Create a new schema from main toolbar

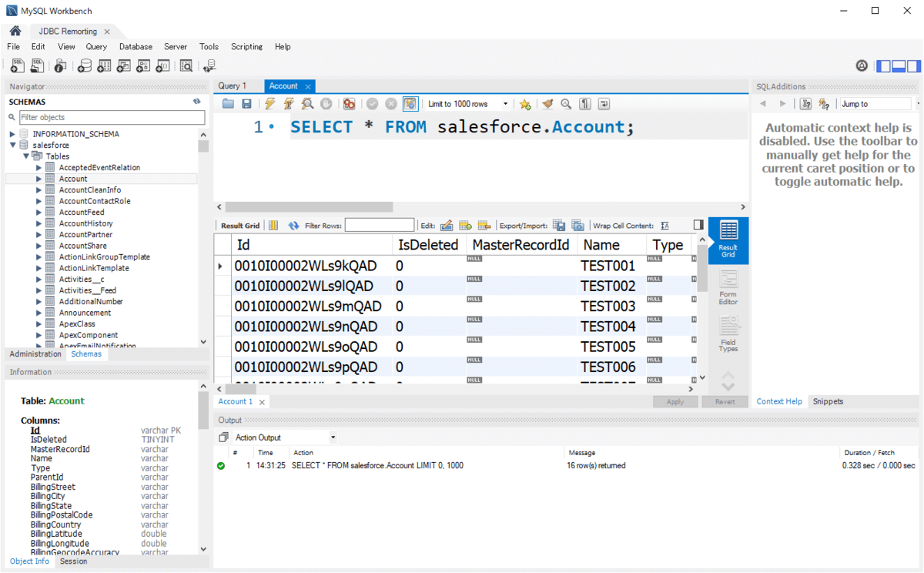(85, 67)
